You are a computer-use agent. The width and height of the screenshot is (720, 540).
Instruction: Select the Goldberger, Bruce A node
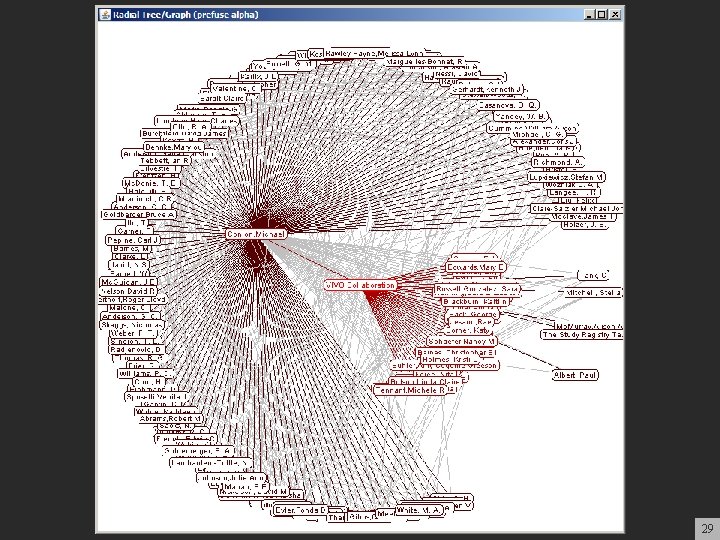point(139,214)
